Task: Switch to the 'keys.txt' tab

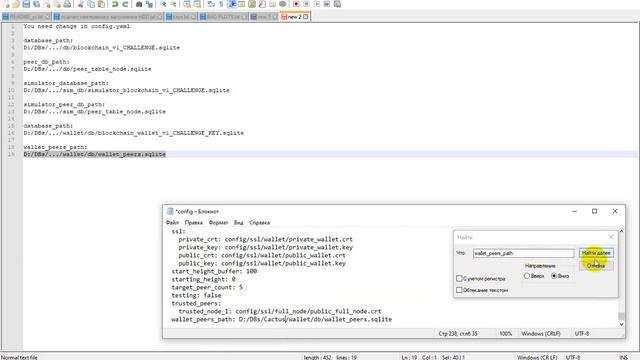Action: point(181,17)
